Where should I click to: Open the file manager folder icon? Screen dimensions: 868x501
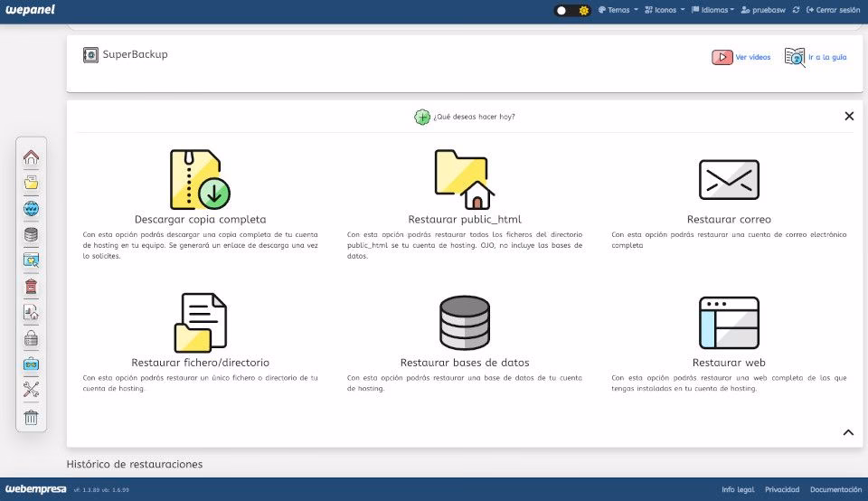[x=31, y=183]
